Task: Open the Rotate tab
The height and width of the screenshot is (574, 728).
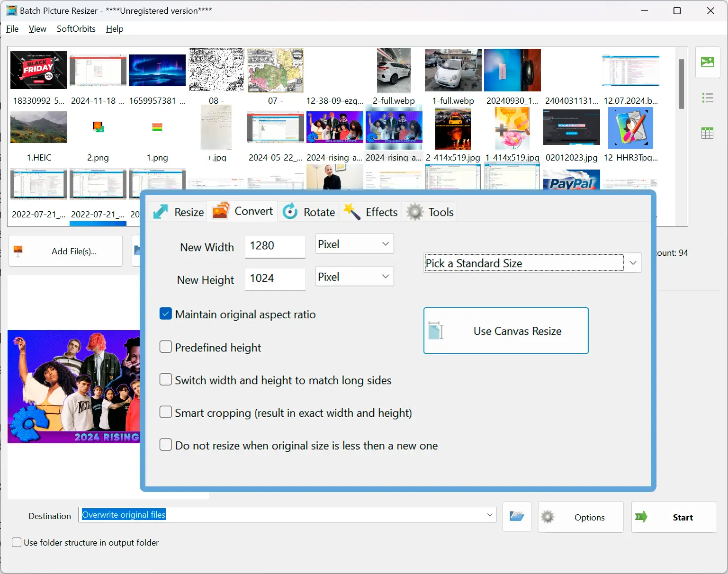Action: pyautogui.click(x=309, y=212)
